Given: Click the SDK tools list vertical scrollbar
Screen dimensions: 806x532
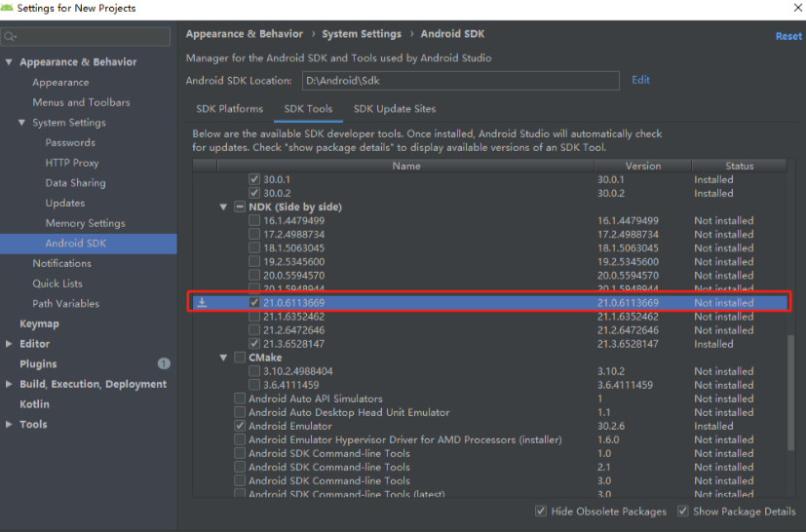Looking at the screenshot, I should [791, 394].
